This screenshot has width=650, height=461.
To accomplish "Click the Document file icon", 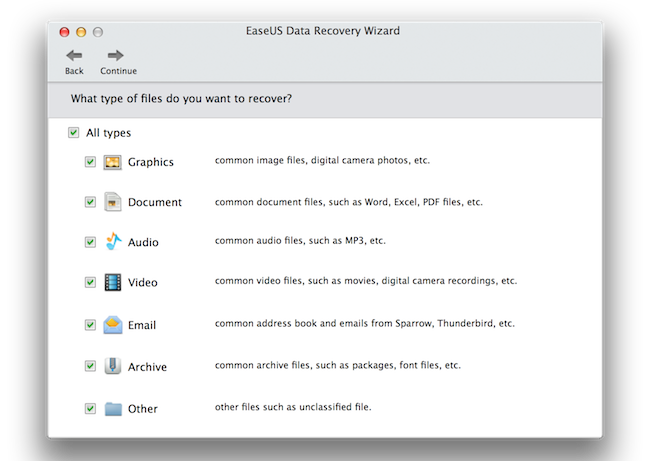I will pyautogui.click(x=113, y=201).
